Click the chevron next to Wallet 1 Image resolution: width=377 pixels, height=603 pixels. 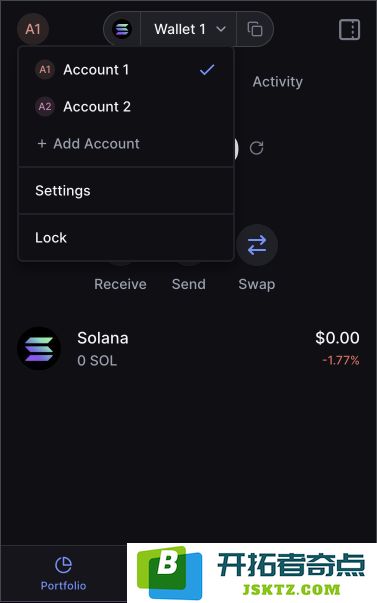(221, 29)
